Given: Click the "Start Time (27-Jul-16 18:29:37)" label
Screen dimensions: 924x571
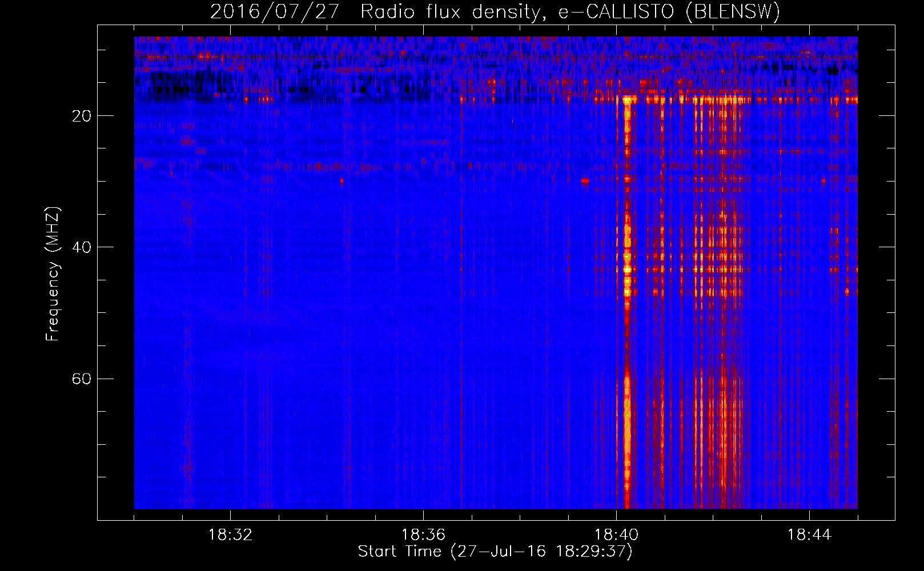Looking at the screenshot, I should pos(495,552).
